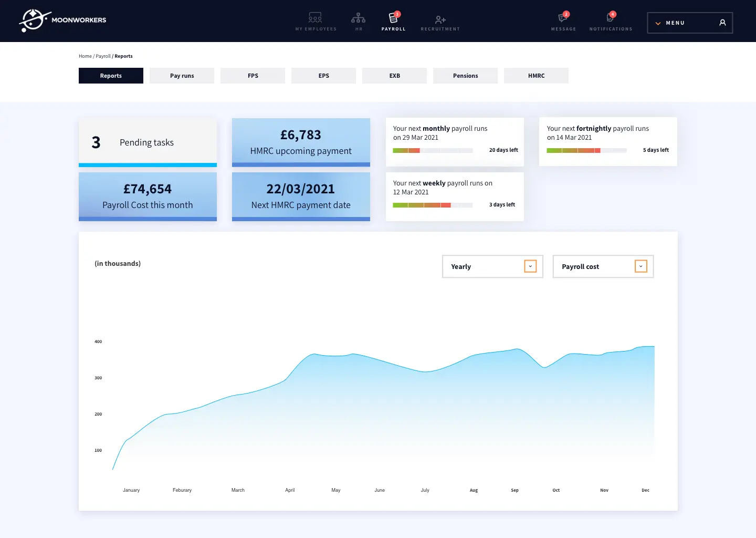Click the Payroll calculator icon

pos(393,18)
